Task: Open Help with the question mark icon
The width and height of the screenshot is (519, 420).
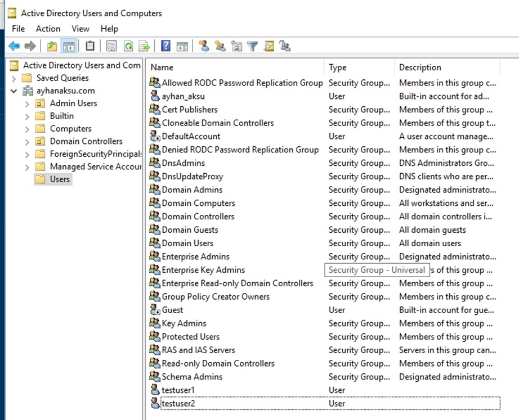Action: click(x=165, y=46)
